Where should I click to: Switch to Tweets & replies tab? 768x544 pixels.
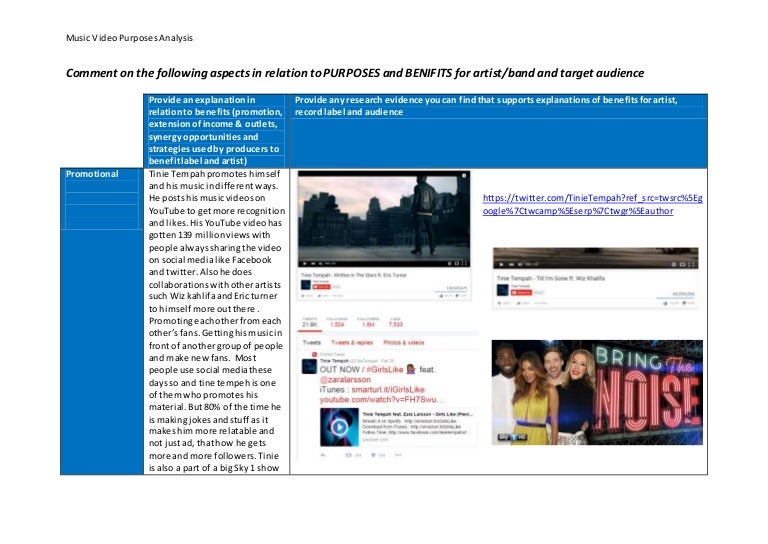point(355,343)
